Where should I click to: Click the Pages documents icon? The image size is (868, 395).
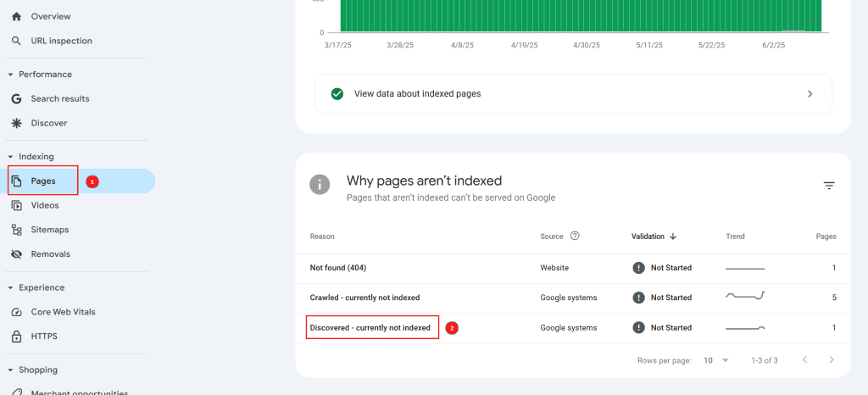click(x=17, y=181)
